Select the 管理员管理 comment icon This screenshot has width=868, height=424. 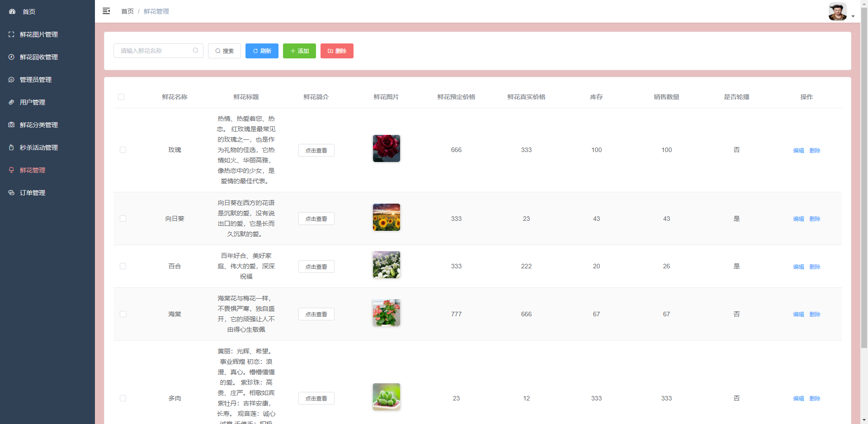(x=11, y=79)
